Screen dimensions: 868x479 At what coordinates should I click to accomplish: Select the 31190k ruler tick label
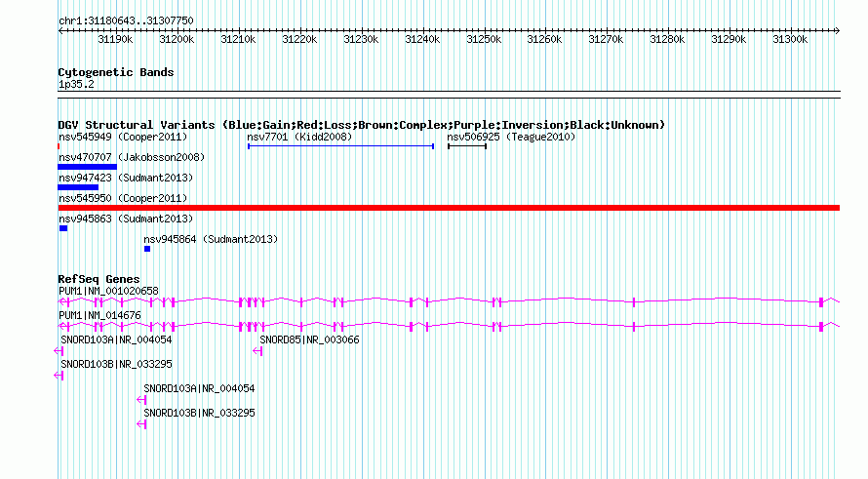(115, 39)
